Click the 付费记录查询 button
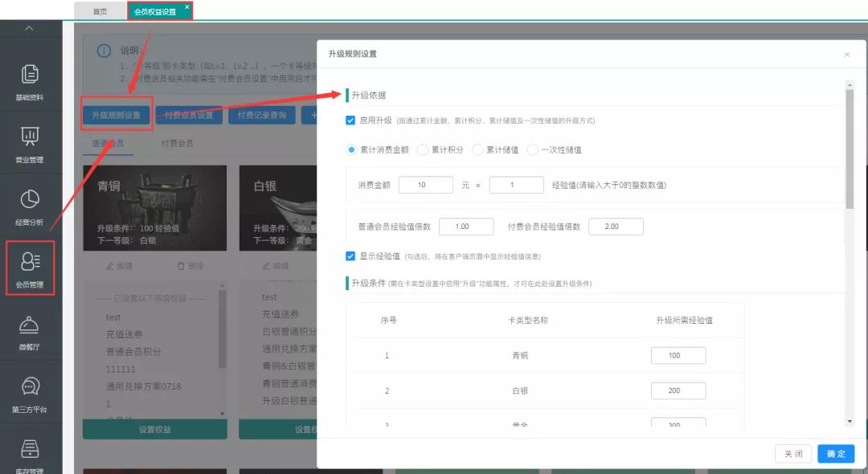 256,115
